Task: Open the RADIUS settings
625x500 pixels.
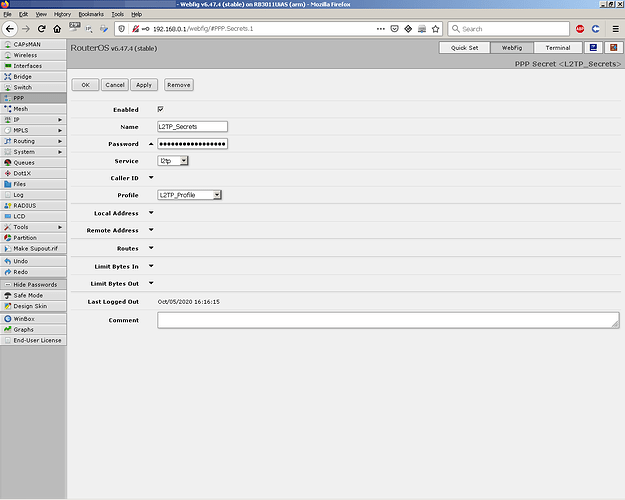Action: 33,206
